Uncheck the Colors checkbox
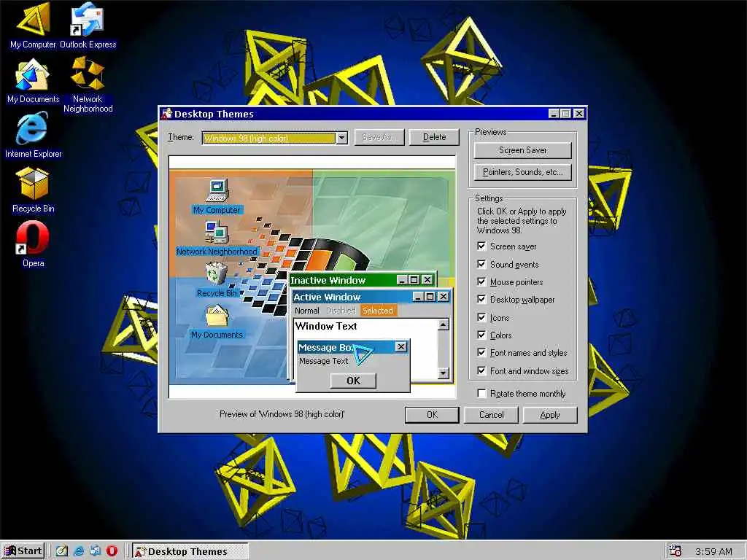This screenshot has height=560, width=747. (x=481, y=335)
